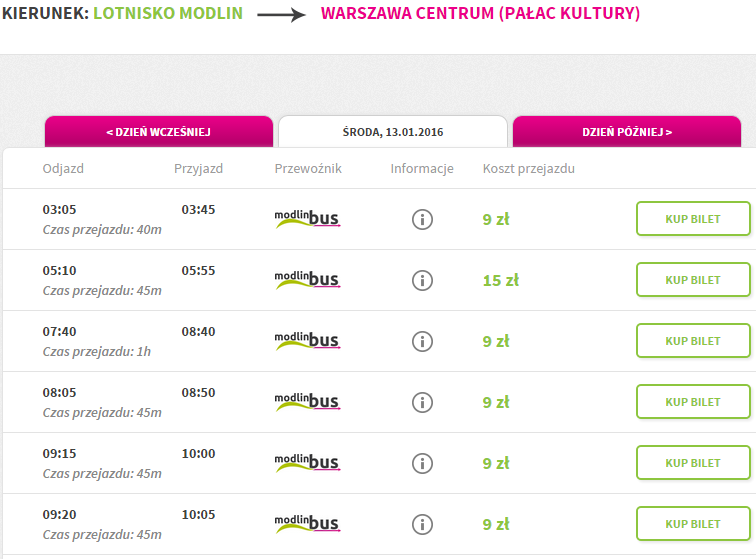Go to previous day with Dzień wcześniej
This screenshot has height=559, width=756.
(x=159, y=132)
